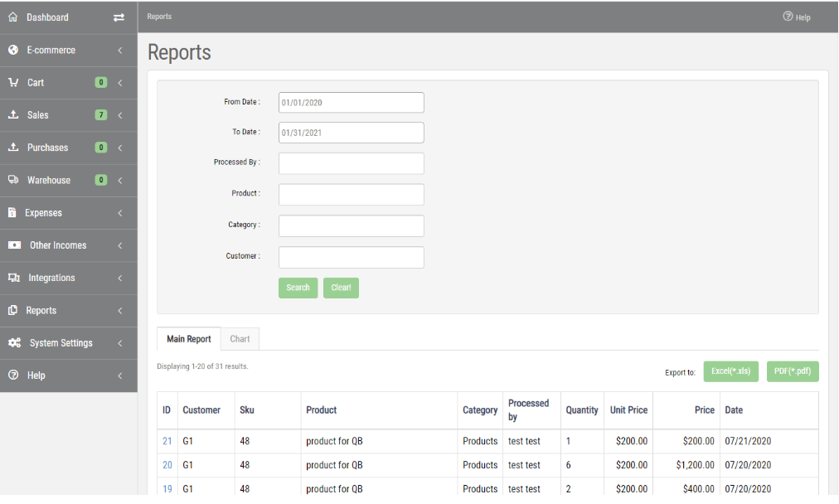This screenshot has height=504, width=839.
Task: Click the sidebar collapse arrows next to Dashboard
Action: [x=116, y=17]
